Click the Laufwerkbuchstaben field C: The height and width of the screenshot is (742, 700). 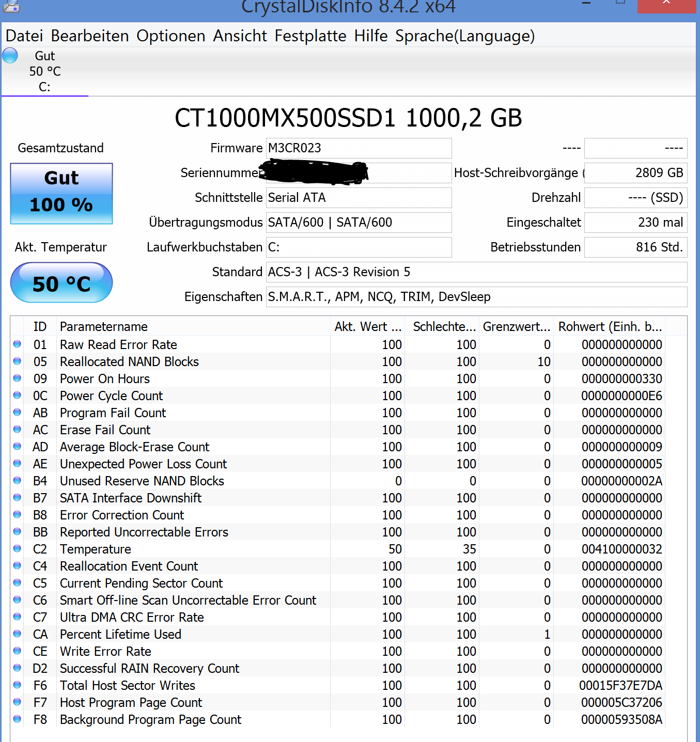click(x=359, y=247)
